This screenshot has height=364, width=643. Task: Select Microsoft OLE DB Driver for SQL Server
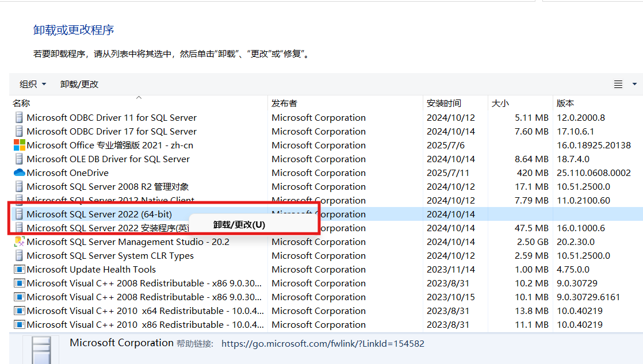click(108, 159)
